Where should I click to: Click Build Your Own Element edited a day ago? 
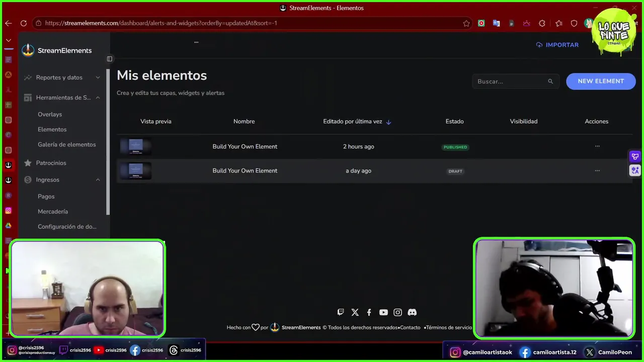coord(245,170)
